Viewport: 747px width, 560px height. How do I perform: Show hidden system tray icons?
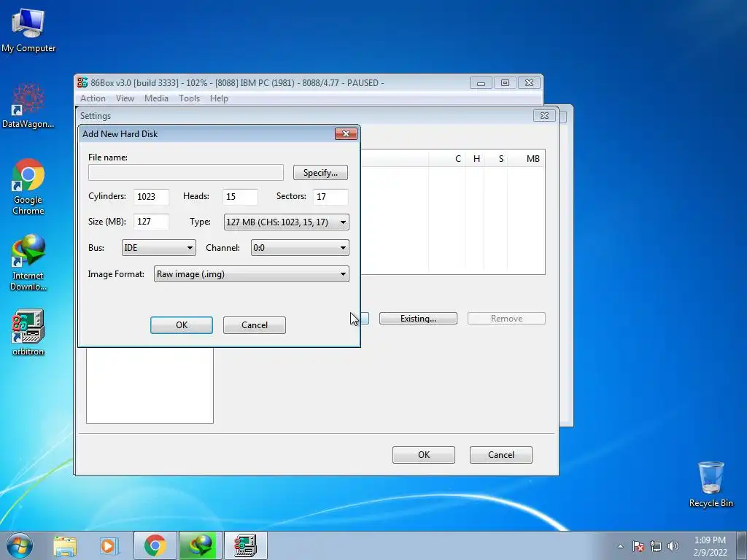620,546
